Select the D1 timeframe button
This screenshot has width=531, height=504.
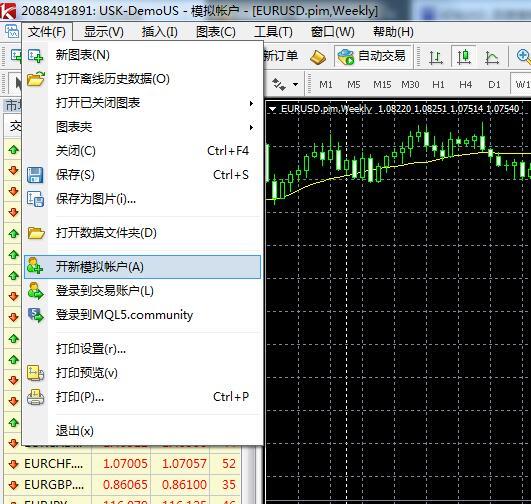click(494, 84)
